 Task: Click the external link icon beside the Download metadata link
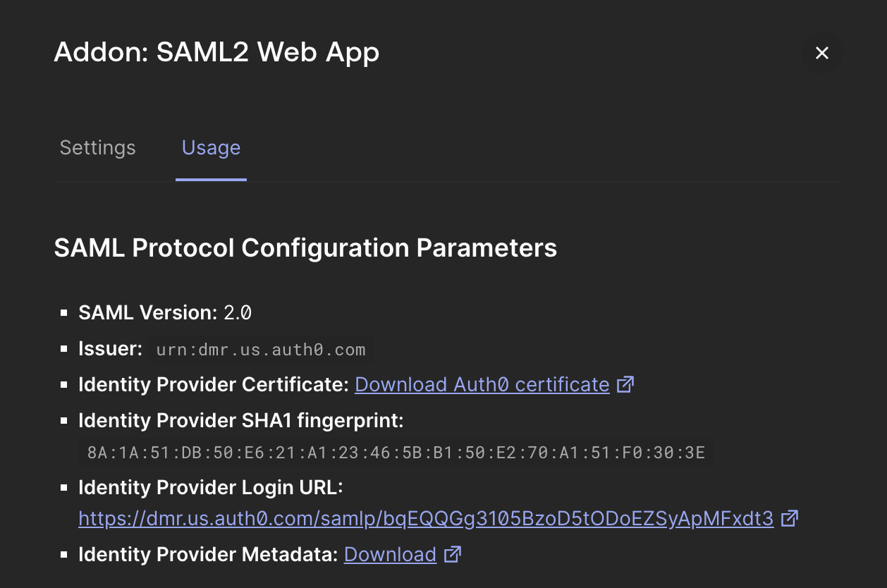click(x=452, y=554)
